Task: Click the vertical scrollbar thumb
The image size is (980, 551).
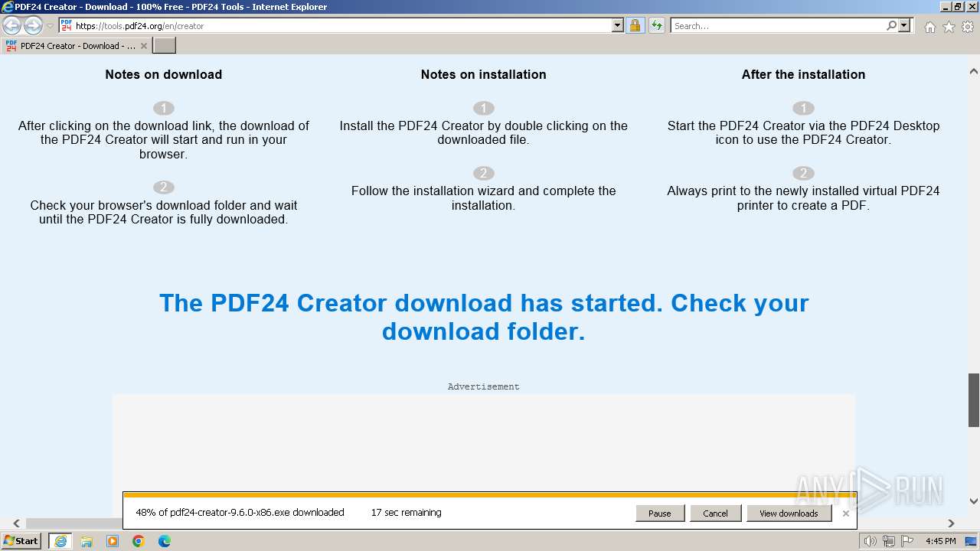Action: click(974, 399)
